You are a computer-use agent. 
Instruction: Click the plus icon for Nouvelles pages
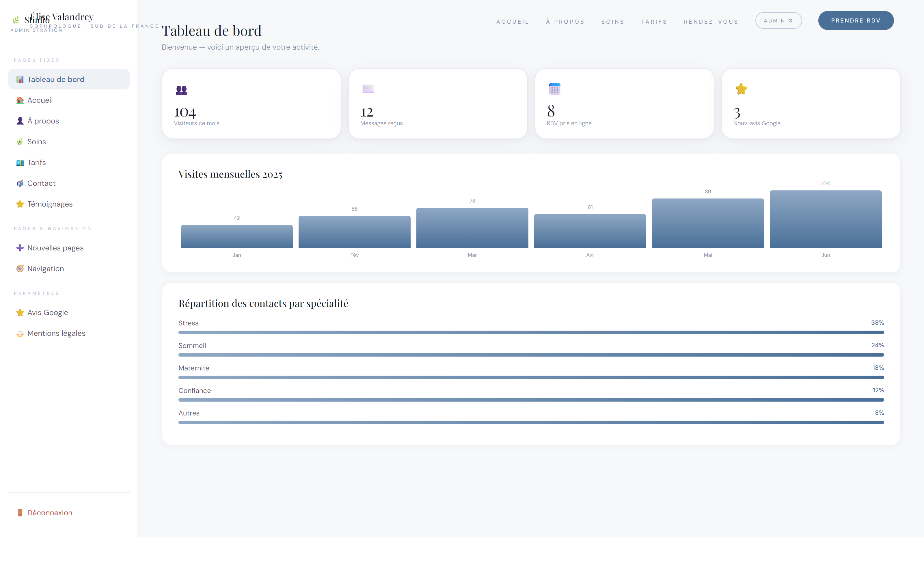point(20,248)
